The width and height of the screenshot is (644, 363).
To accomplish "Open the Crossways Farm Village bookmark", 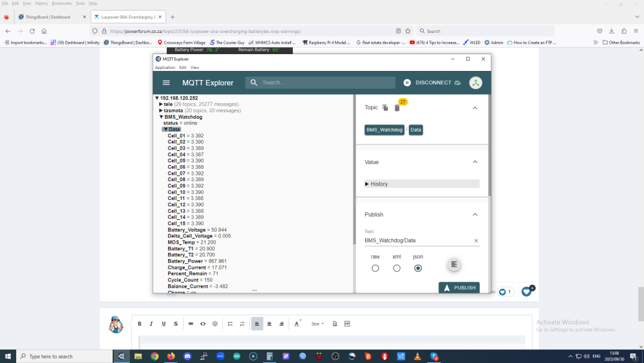I will [x=181, y=43].
